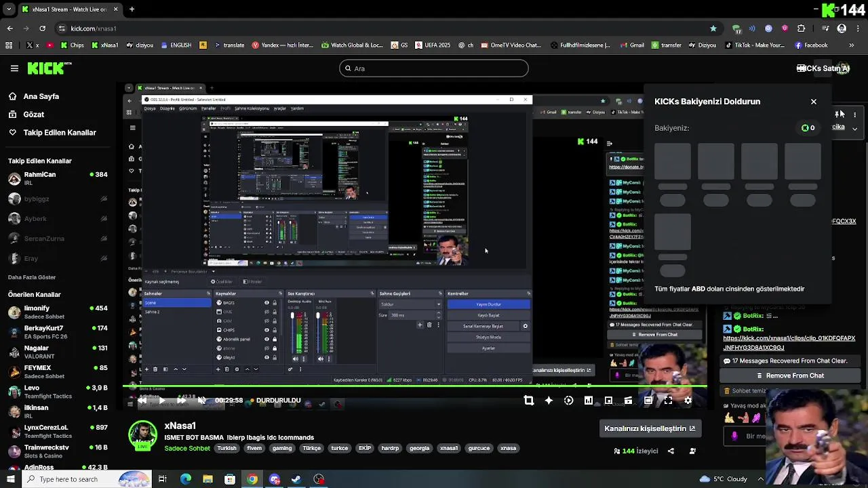Open the OBS Yardım menu
Image resolution: width=868 pixels, height=488 pixels.
click(297, 108)
